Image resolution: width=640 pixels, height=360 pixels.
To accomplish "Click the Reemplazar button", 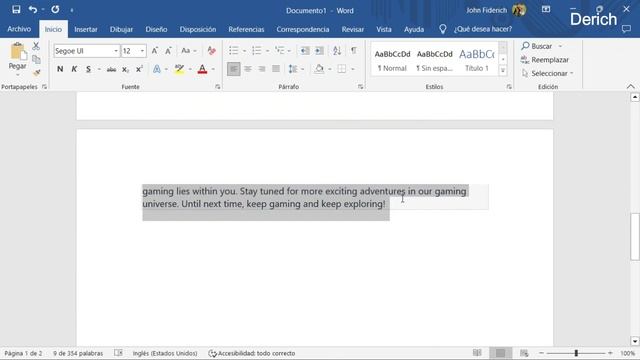I will coord(545,60).
